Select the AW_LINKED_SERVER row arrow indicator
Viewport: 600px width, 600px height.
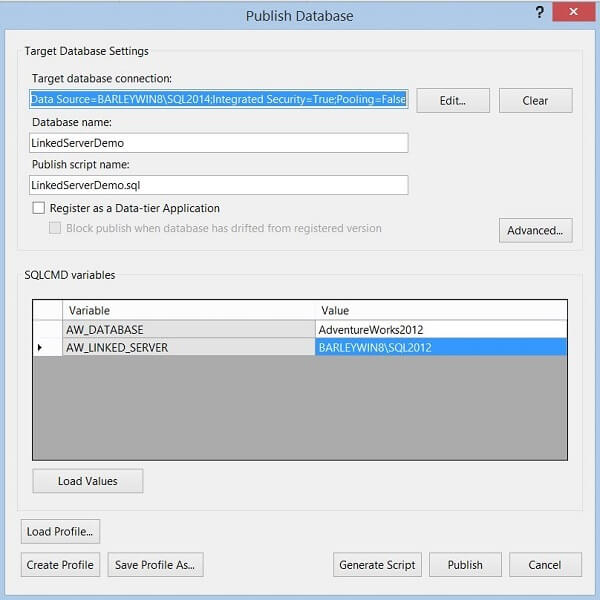(x=40, y=347)
